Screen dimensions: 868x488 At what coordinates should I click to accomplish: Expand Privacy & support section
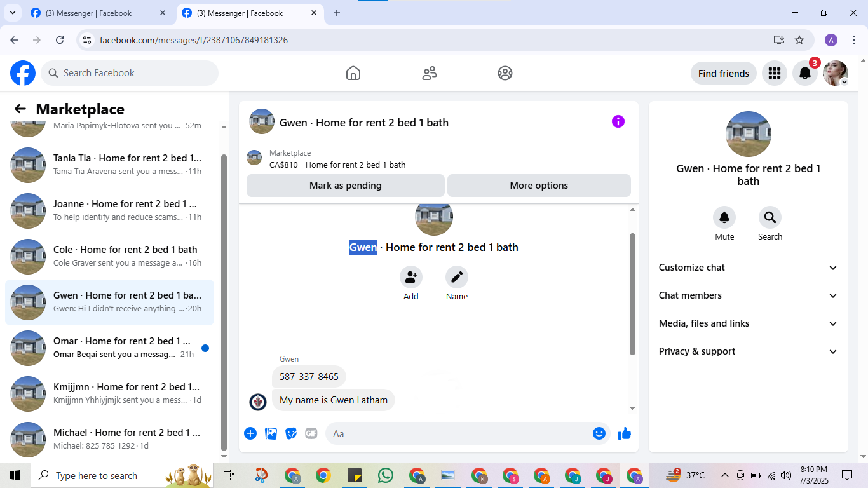point(748,351)
